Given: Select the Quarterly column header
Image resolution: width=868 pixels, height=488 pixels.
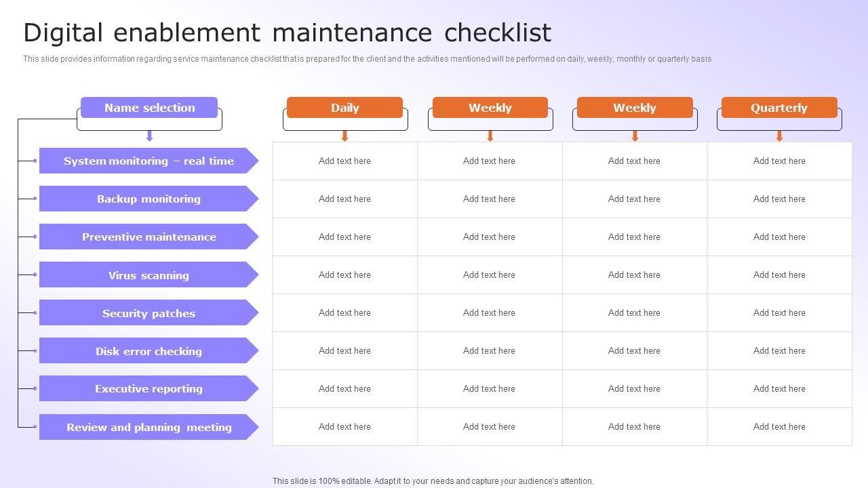Looking at the screenshot, I should [x=779, y=108].
